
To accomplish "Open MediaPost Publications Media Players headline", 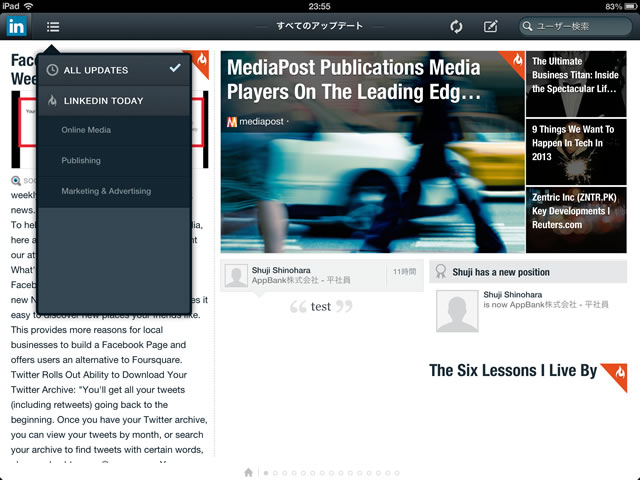I will (354, 80).
